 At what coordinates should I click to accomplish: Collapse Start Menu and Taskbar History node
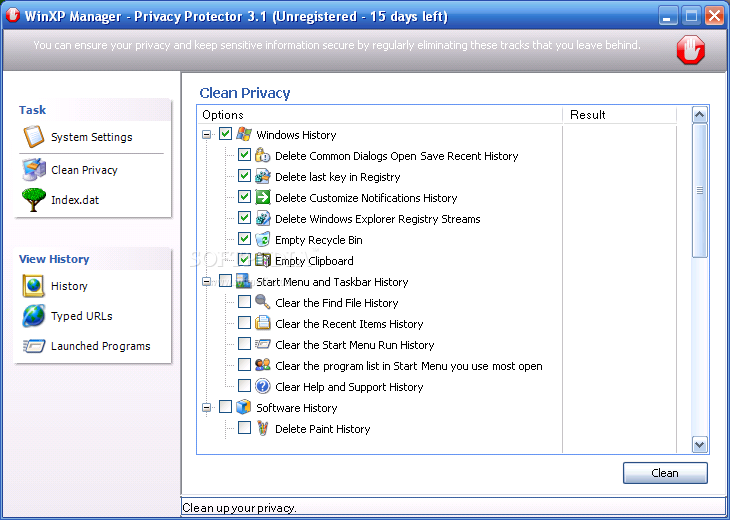coord(207,282)
